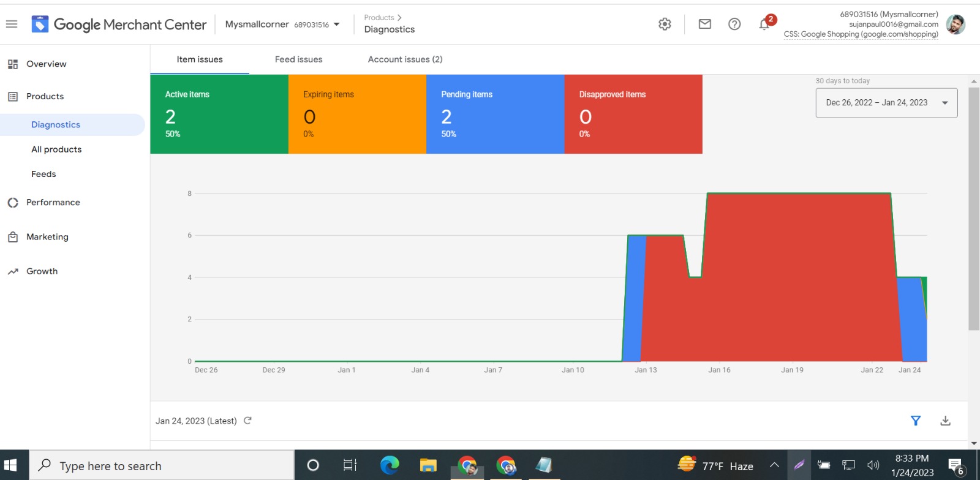
Task: Select the blue Pending items card
Action: click(496, 114)
